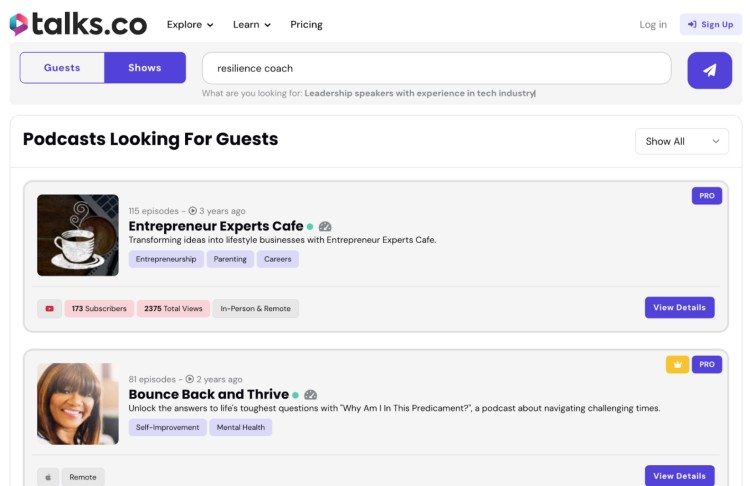Viewport: 750px width, 486px height.
Task: Select the Shows toggle
Action: click(x=145, y=68)
